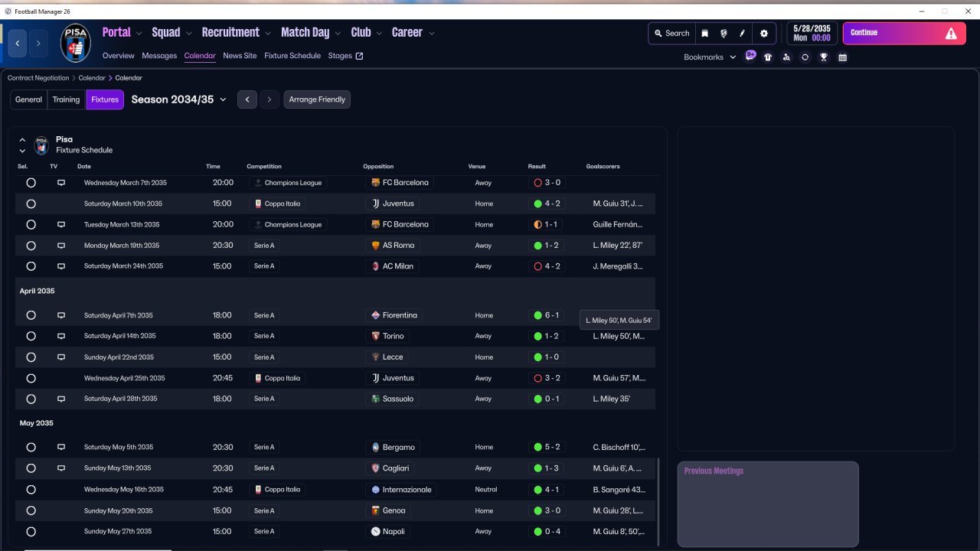
Task: Select the Juventus March 10th fixture radio
Action: pyautogui.click(x=31, y=204)
